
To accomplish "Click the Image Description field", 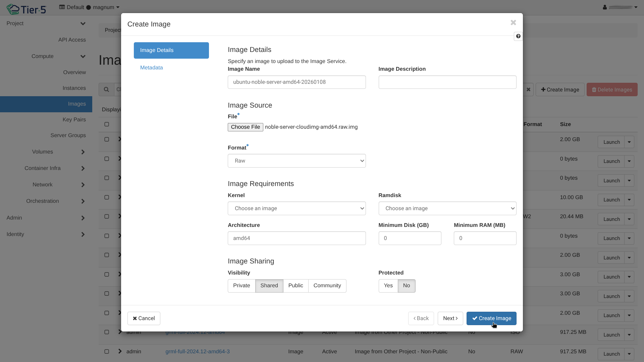I will click(x=447, y=82).
